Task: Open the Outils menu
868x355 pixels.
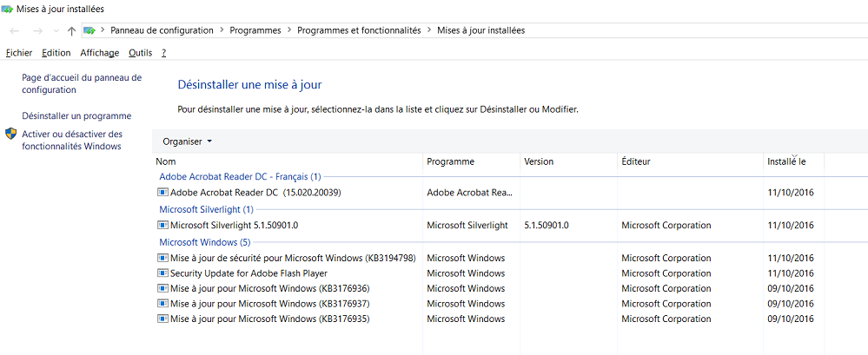Action: point(140,53)
